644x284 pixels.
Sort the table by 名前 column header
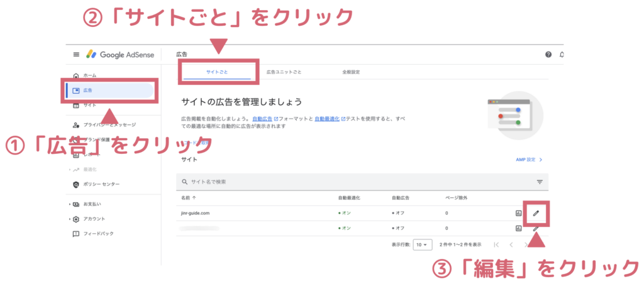[x=189, y=198]
